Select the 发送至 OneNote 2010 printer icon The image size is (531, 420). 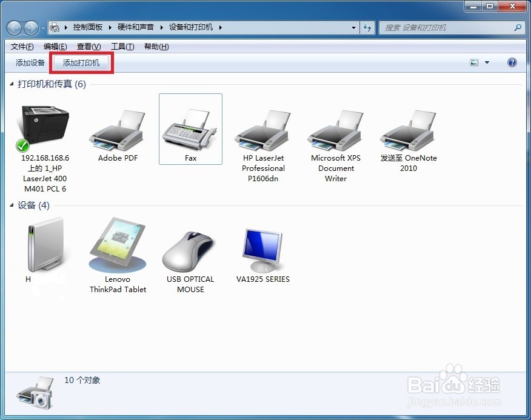pos(409,130)
